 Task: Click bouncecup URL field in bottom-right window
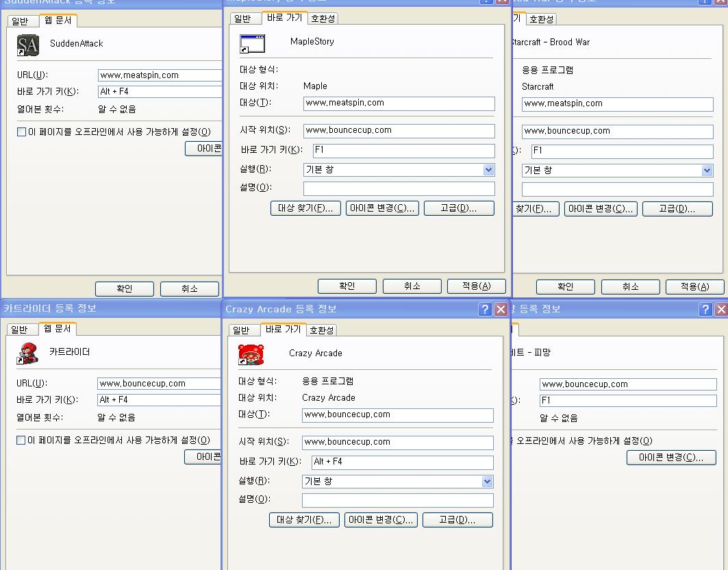click(x=628, y=384)
